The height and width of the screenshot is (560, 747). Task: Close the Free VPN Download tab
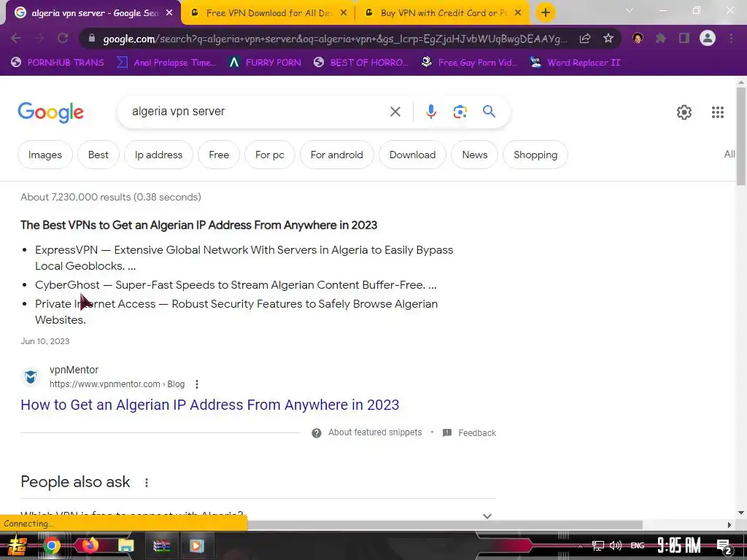[344, 13]
